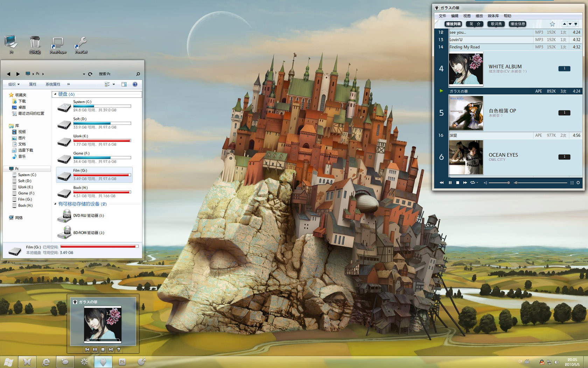The image size is (588, 368).
Task: Open the PureSet desktop shortcut
Action: (x=81, y=45)
